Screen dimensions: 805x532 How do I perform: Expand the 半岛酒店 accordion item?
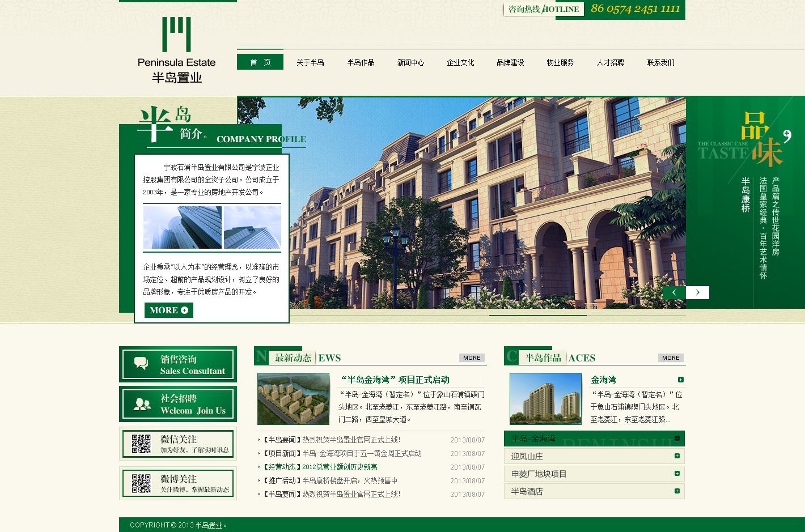[x=677, y=491]
